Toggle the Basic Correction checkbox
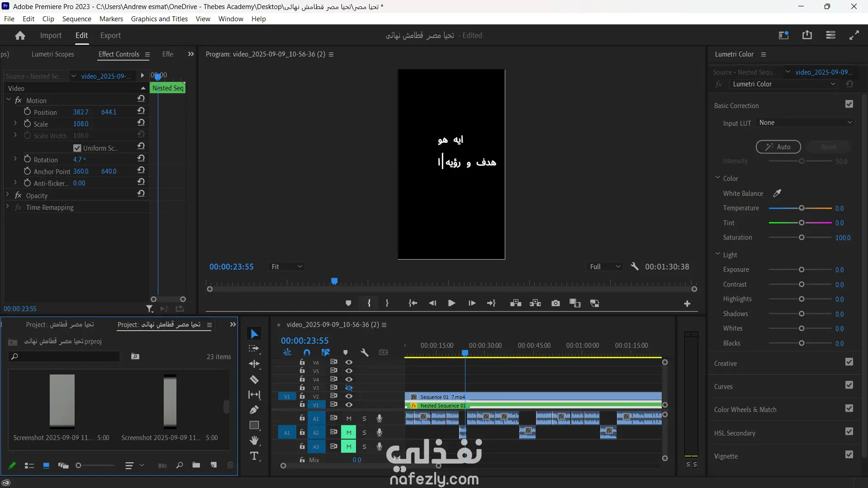 point(849,104)
